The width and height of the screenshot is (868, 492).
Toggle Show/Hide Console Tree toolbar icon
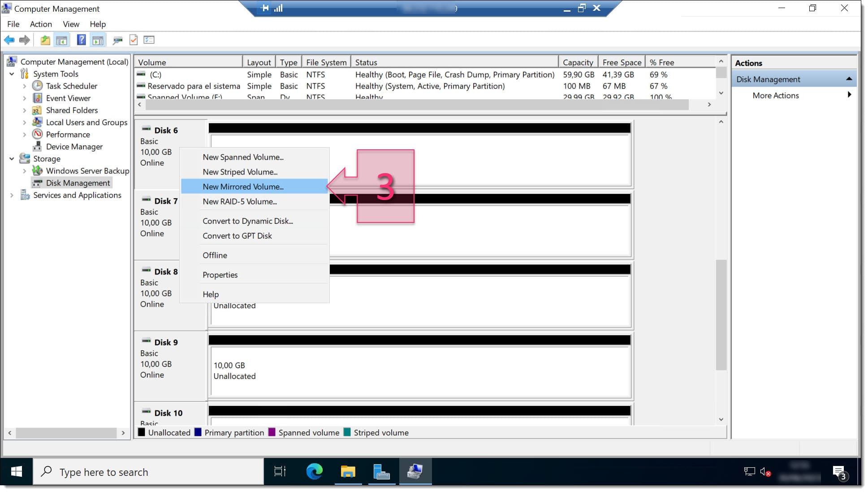point(61,40)
